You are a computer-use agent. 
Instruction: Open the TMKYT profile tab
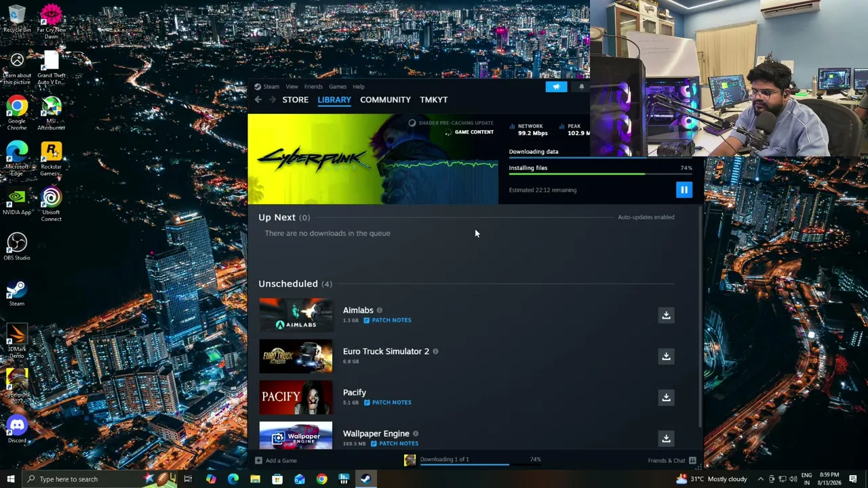433,100
